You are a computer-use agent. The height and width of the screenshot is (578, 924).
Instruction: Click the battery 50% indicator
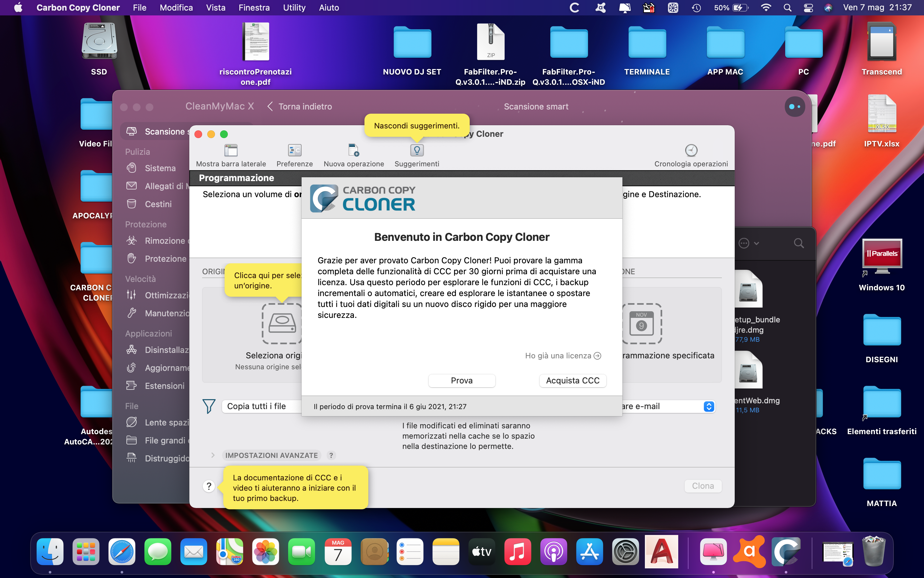coord(731,8)
